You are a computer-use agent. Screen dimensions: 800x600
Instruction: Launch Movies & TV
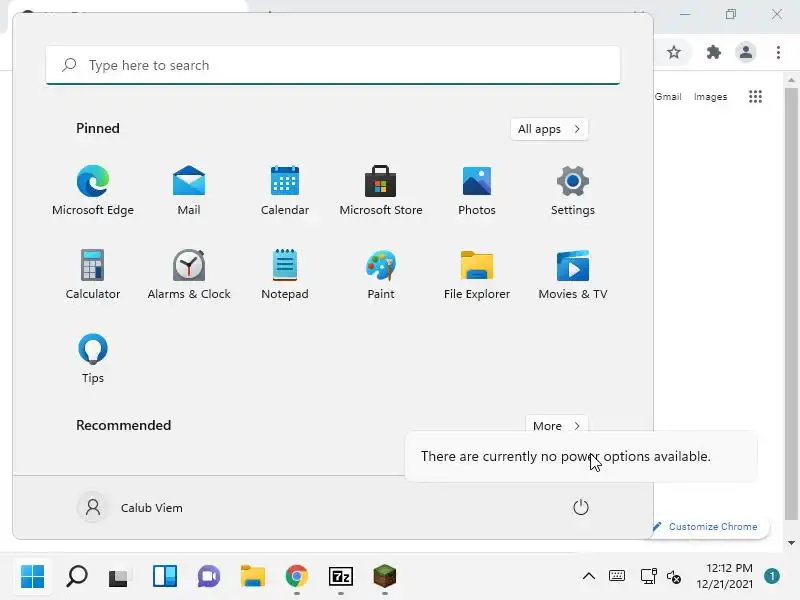pyautogui.click(x=572, y=274)
